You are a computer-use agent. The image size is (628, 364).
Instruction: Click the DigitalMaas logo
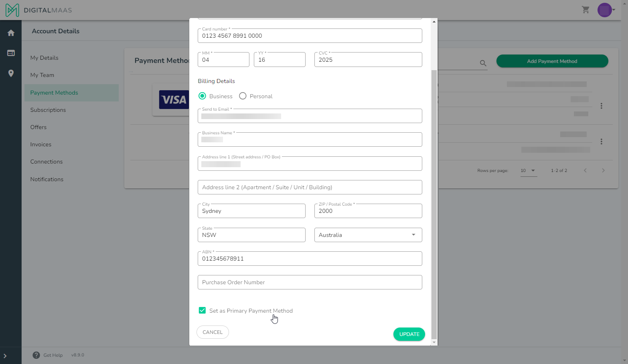38,10
